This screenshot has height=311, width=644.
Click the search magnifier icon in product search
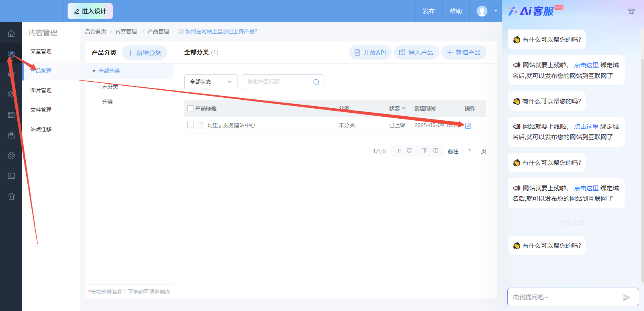coord(316,82)
